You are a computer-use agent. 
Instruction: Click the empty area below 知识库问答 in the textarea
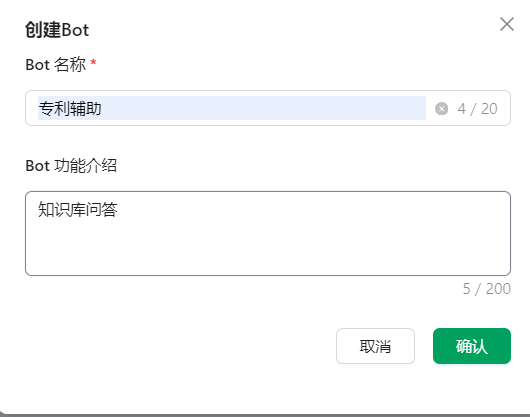click(x=268, y=248)
